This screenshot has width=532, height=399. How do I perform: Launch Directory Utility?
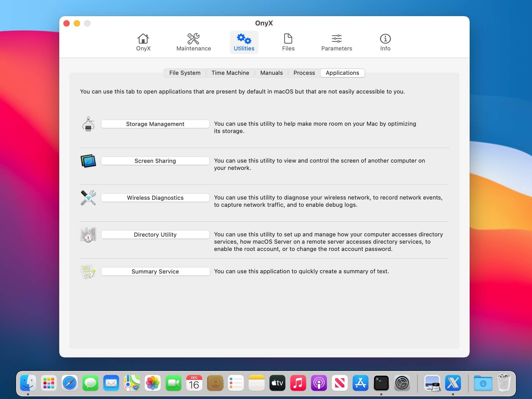[155, 235]
